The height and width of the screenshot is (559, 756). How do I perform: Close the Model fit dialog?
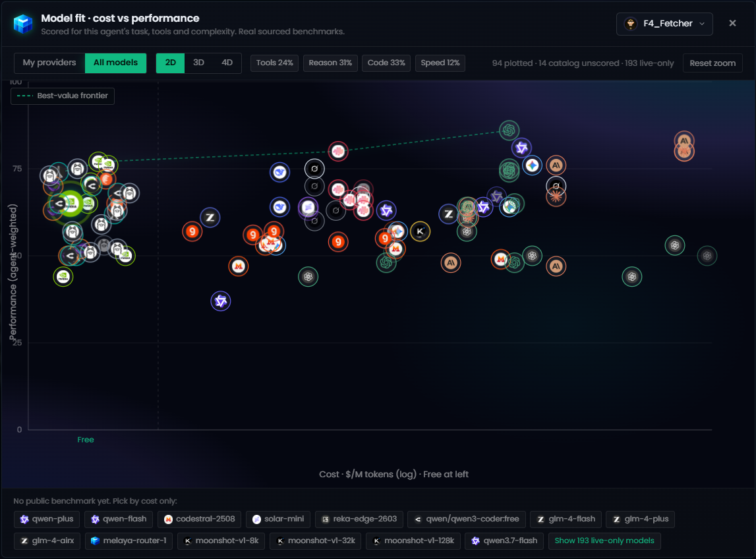pyautogui.click(x=732, y=23)
